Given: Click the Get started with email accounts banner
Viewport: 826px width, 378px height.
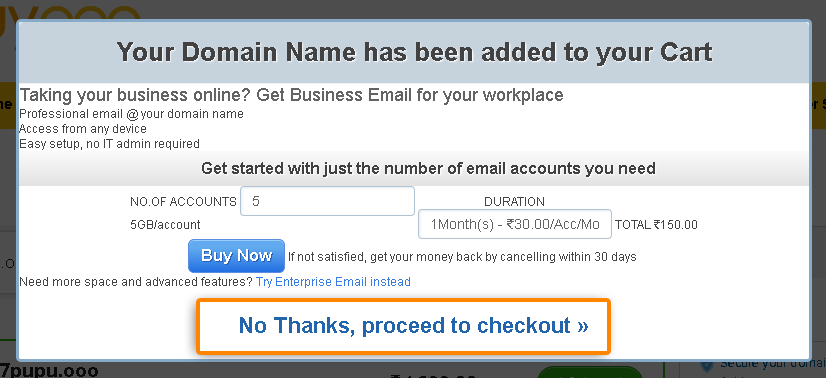Looking at the screenshot, I should (428, 168).
